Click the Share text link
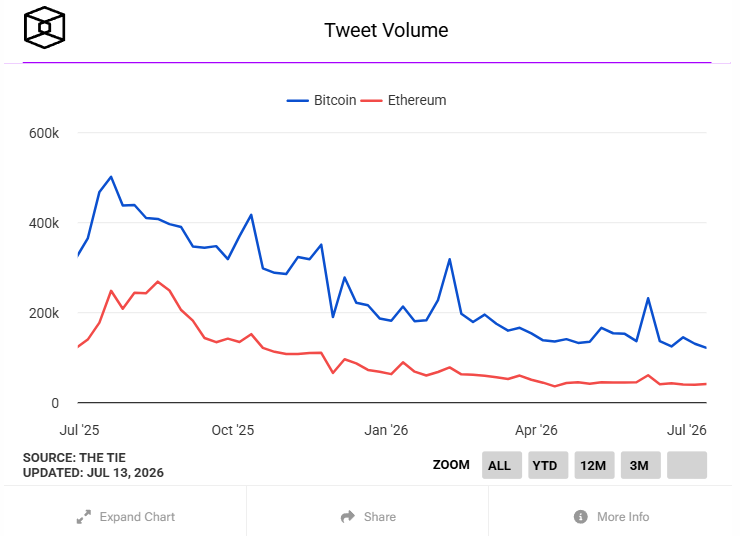 pyautogui.click(x=380, y=517)
